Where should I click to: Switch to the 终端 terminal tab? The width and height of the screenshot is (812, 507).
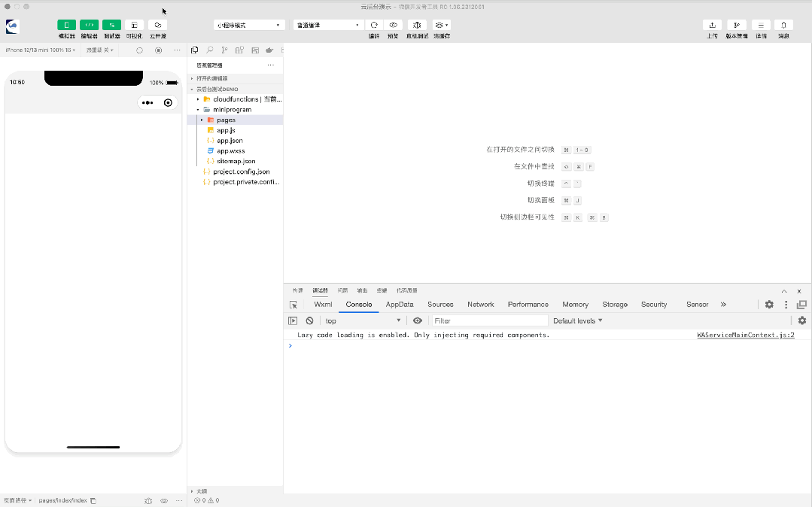tap(382, 290)
